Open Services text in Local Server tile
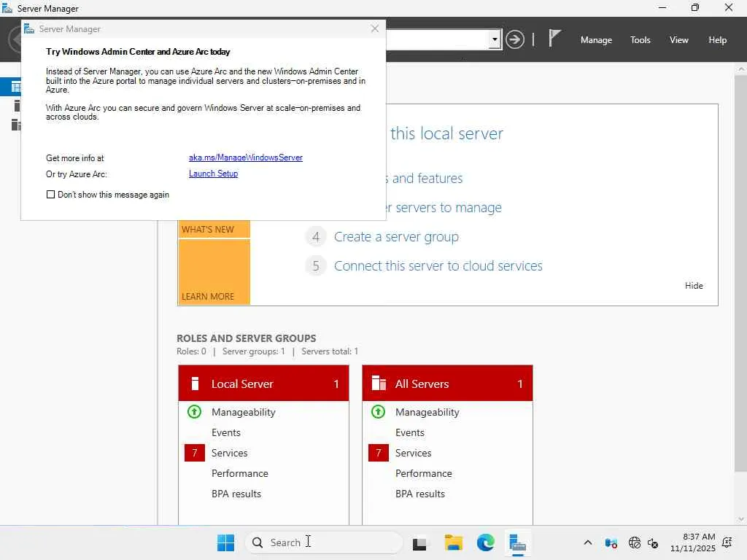The width and height of the screenshot is (747, 560). click(229, 453)
